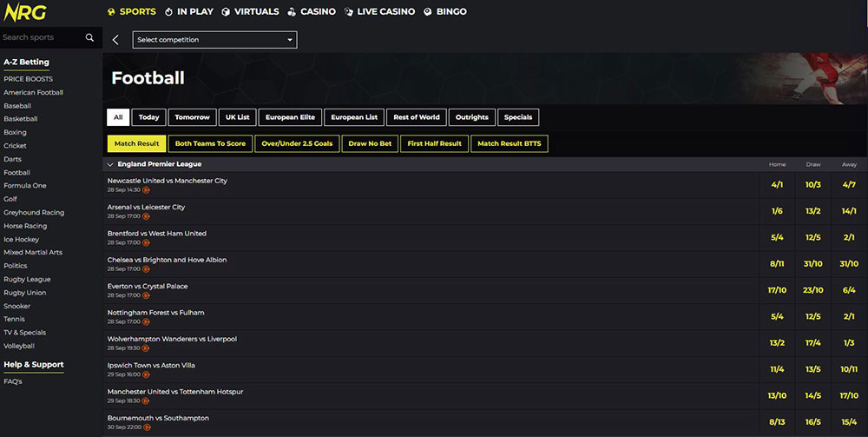868x437 pixels.
Task: Click the search magnifier icon
Action: tap(89, 37)
